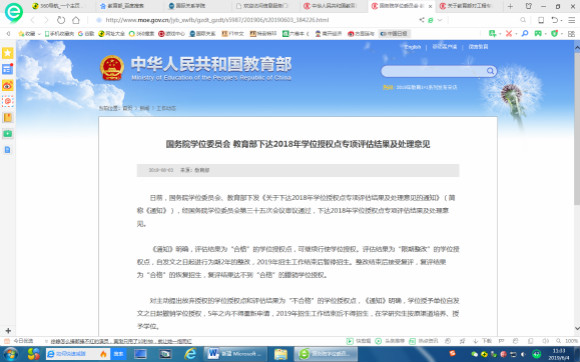Click the browser back arrow
The width and height of the screenshot is (580, 362).
click(33, 20)
